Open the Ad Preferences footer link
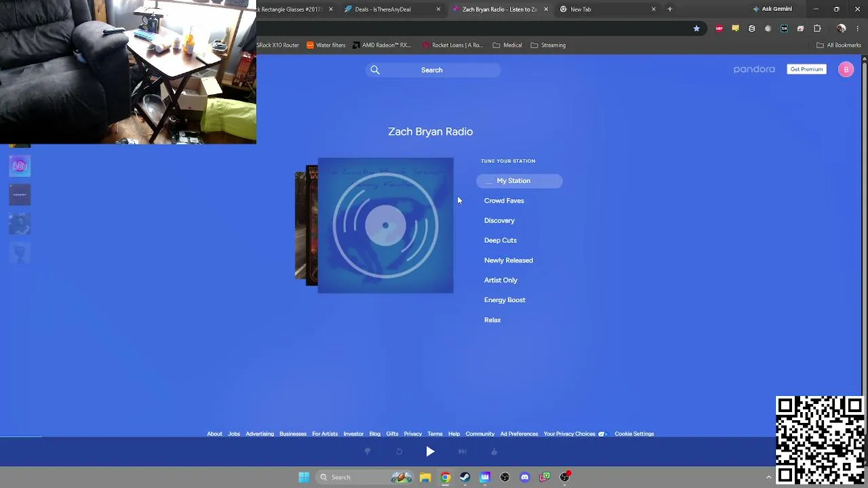868x488 pixels. pyautogui.click(x=519, y=434)
